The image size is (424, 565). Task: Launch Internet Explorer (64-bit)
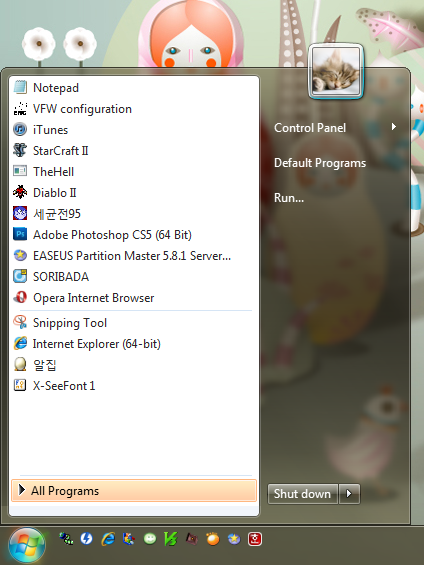point(133,343)
